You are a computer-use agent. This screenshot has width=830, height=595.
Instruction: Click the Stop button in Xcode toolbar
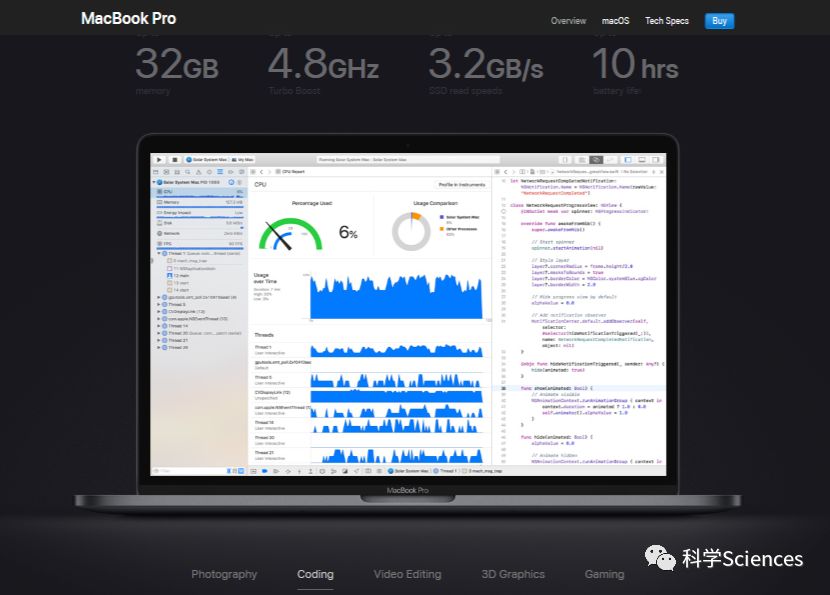[175, 159]
